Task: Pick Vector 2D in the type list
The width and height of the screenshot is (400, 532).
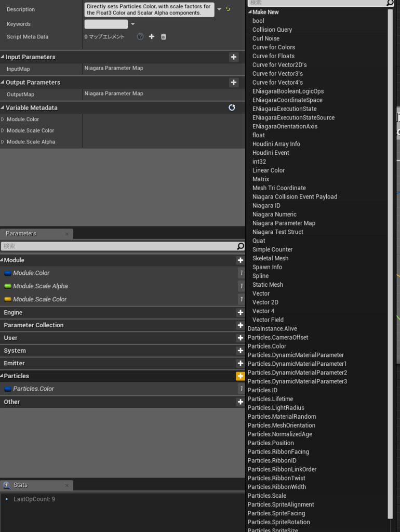Action: pos(265,302)
